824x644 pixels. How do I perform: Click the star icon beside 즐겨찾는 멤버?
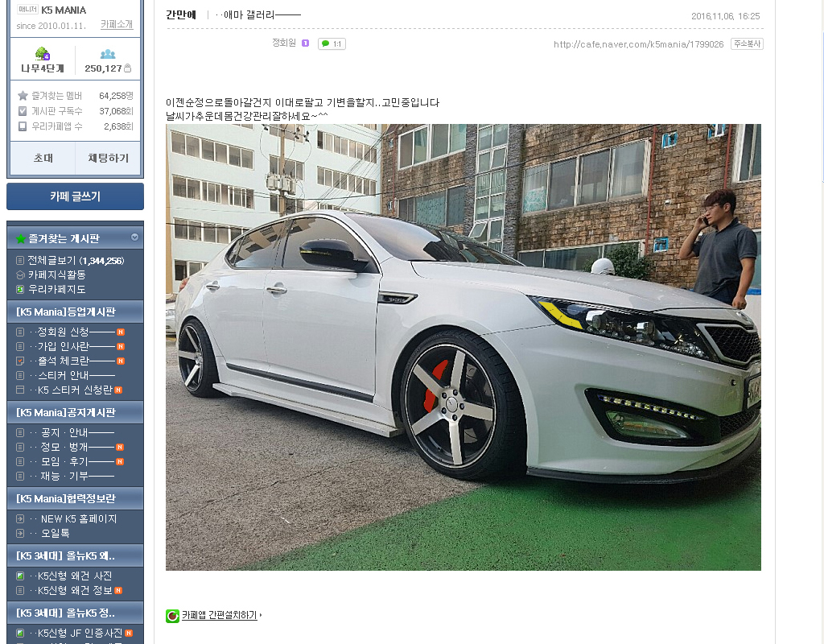23,96
